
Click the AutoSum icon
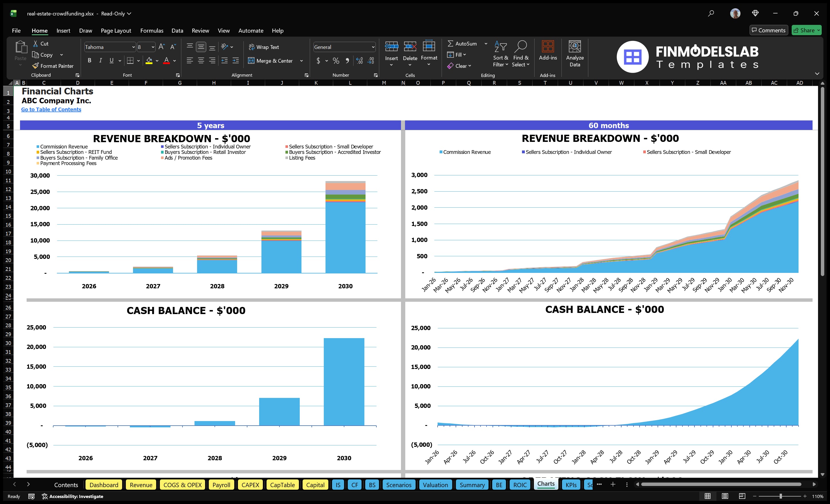point(451,43)
